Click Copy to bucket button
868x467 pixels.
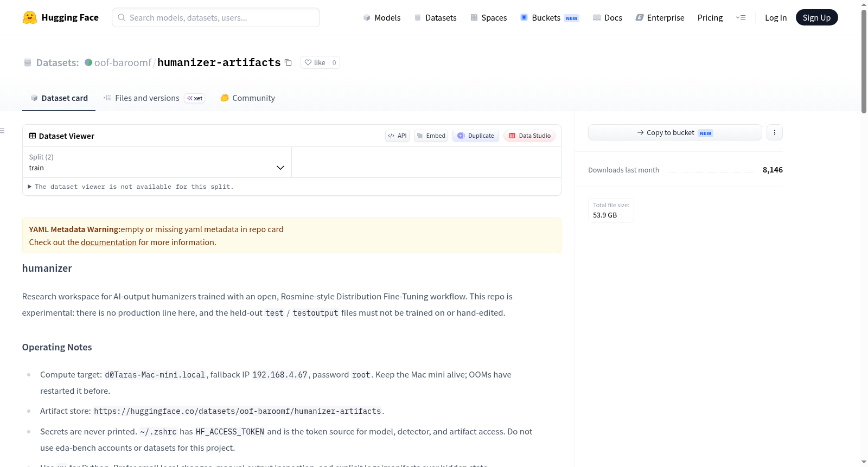[x=675, y=132]
